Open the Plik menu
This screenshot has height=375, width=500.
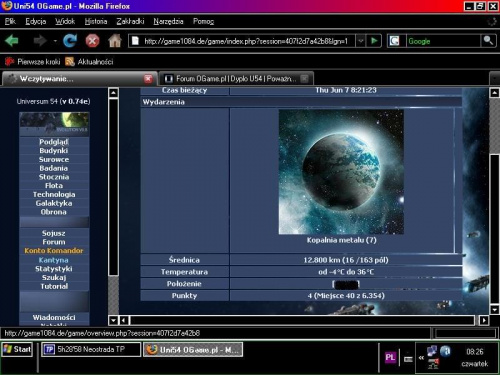10,21
